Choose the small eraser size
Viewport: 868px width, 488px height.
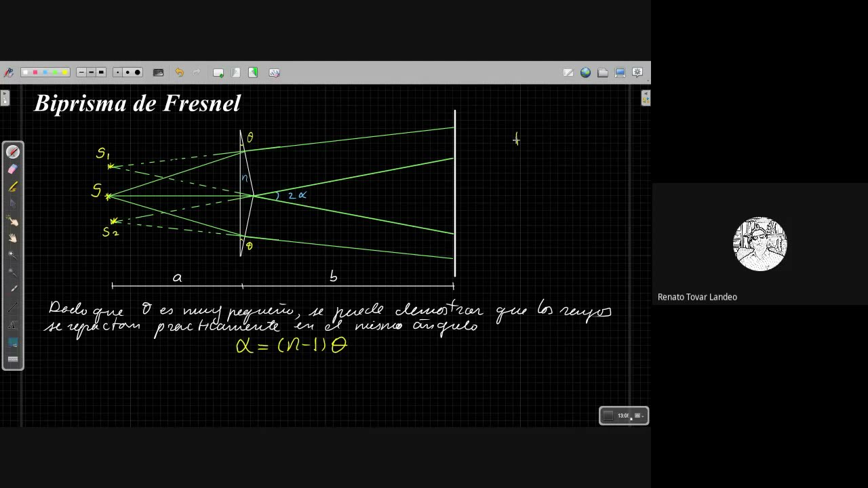118,73
